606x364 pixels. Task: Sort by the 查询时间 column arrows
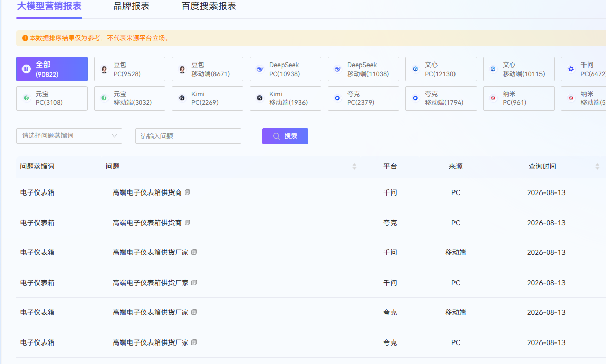coord(597,166)
